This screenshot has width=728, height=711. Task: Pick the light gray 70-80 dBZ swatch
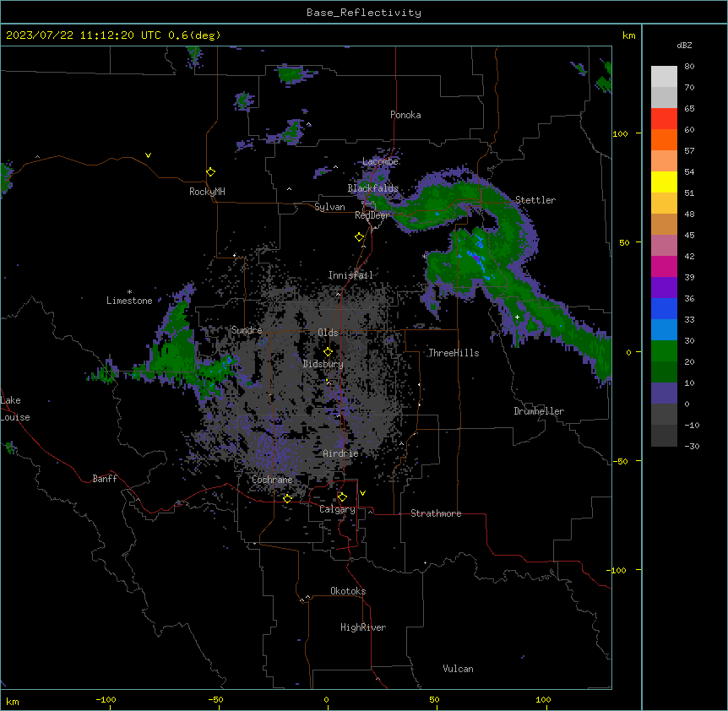pos(664,77)
